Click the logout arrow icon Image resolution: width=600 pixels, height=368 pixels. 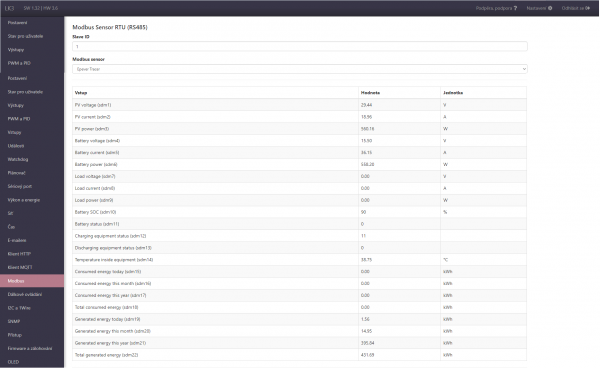tap(587, 8)
